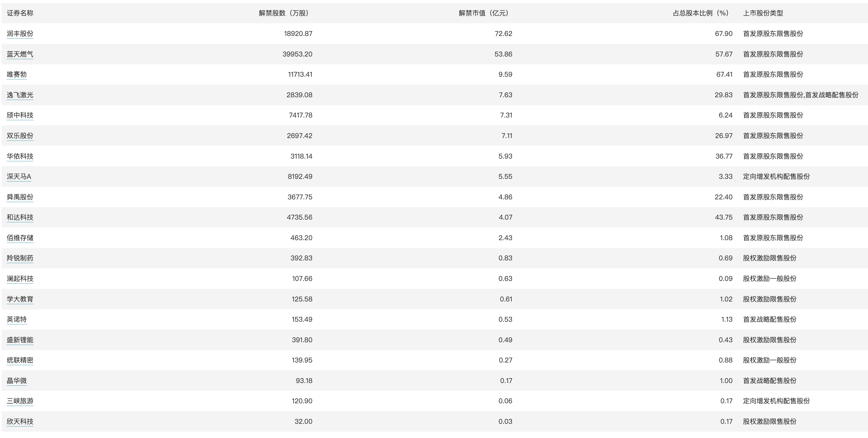Open 舜禹股份 stock details
Screen dimensions: 868x438
(x=20, y=197)
